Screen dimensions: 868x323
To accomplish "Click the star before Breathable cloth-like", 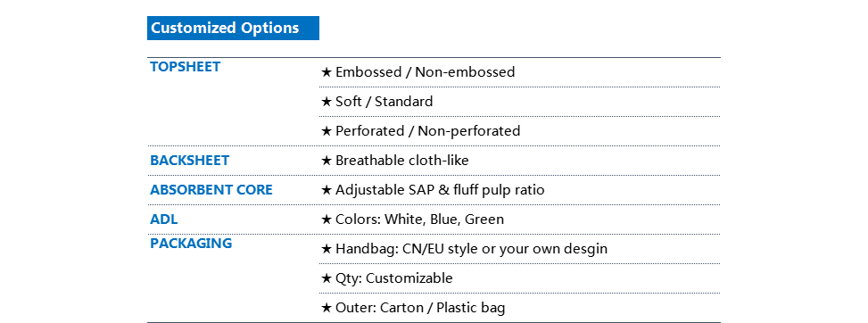I will click(327, 161).
